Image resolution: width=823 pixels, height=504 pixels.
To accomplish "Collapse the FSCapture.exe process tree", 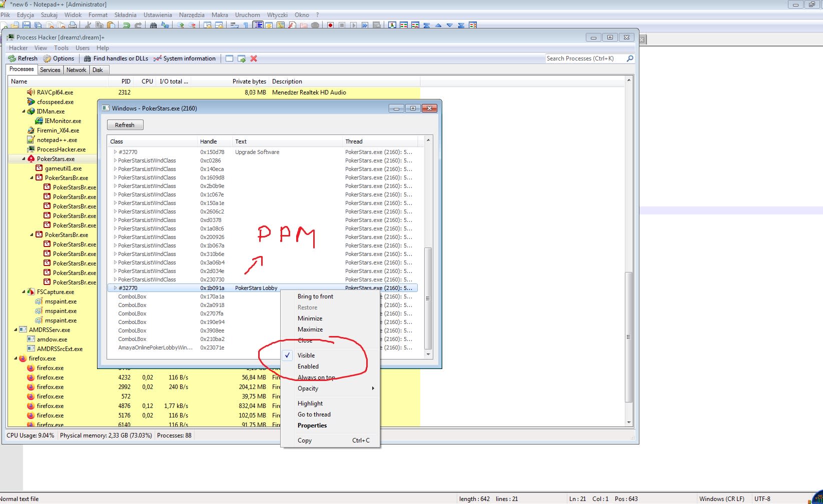I will coord(24,292).
